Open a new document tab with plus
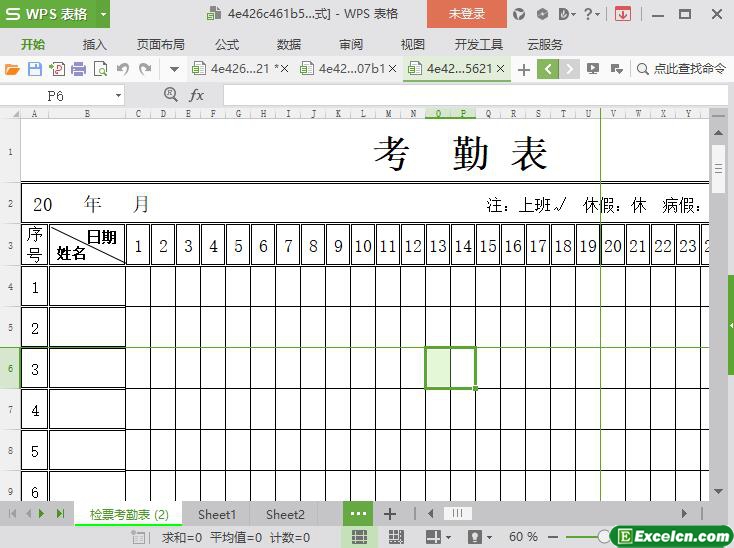This screenshot has width=734, height=548. pyautogui.click(x=523, y=69)
